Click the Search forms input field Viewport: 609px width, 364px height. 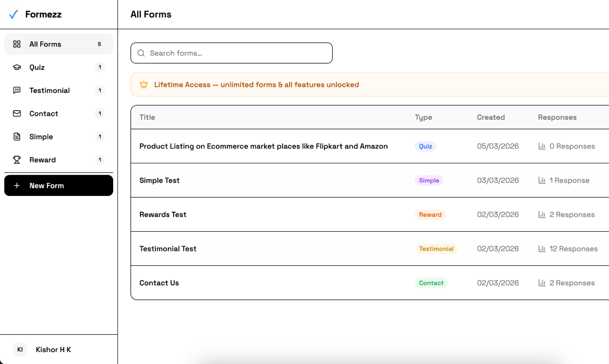[231, 53]
